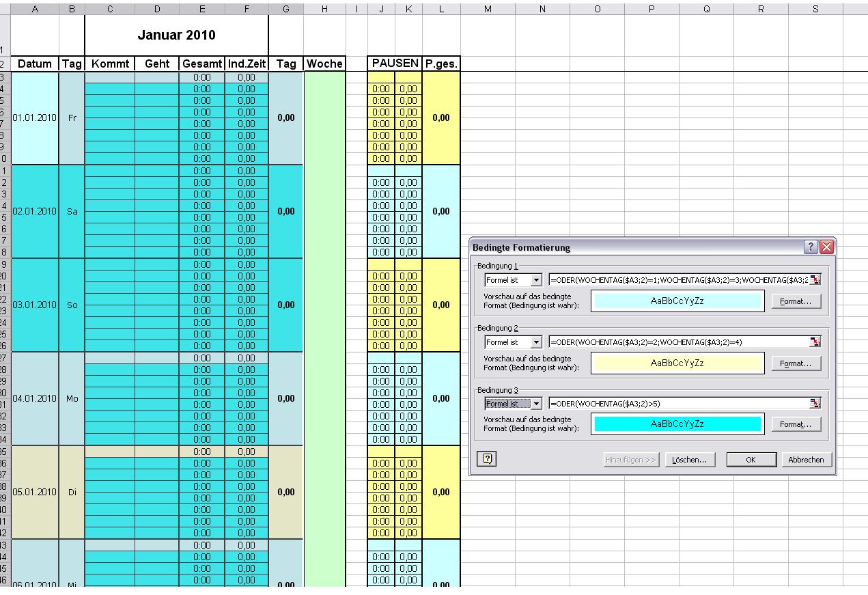868x595 pixels.
Task: Close the Bedingte Formatierung dialog
Action: point(826,247)
